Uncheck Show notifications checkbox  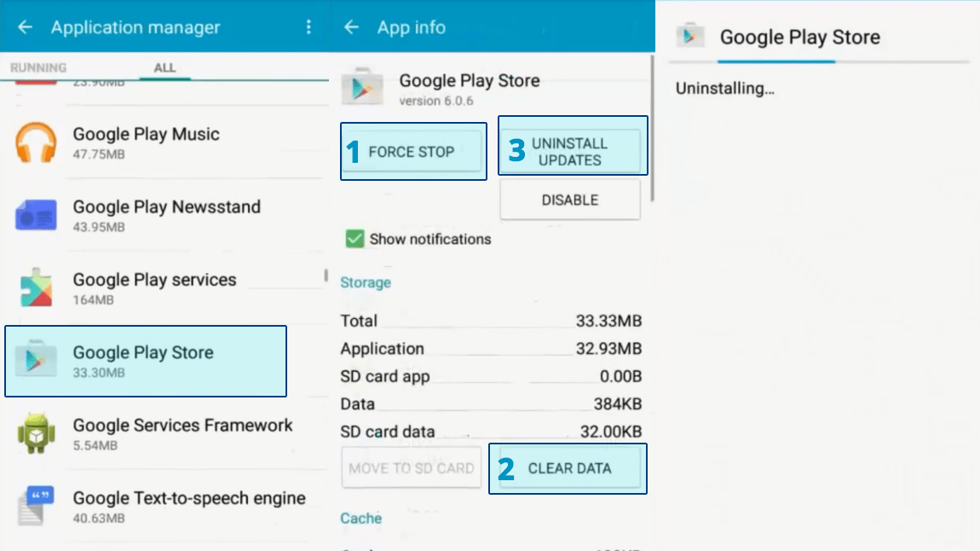coord(355,239)
